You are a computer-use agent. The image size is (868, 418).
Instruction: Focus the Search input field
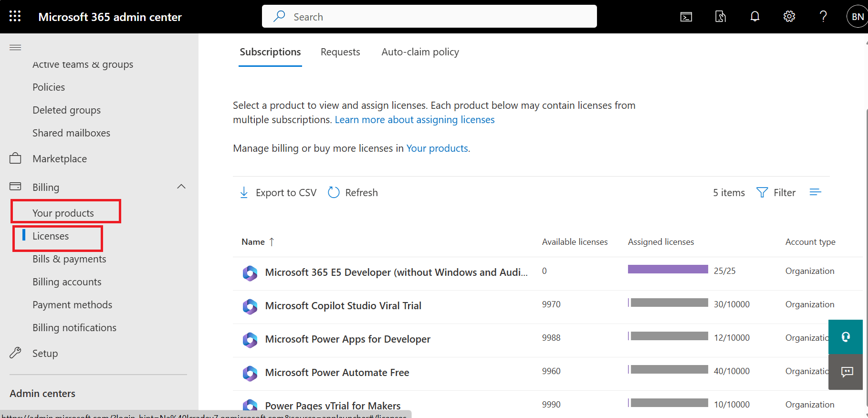(x=429, y=17)
